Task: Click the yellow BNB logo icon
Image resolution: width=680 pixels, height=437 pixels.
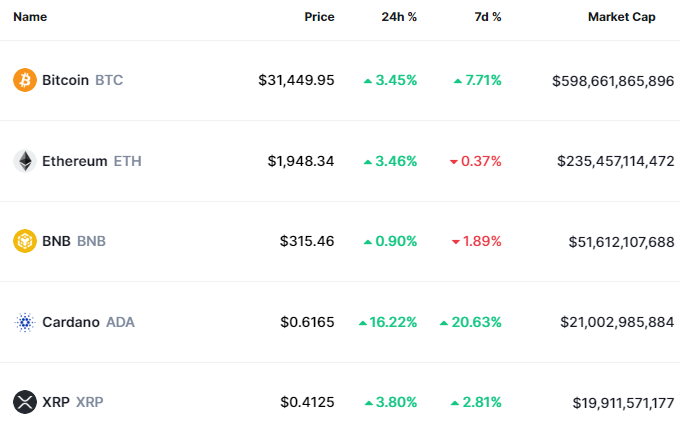Action: 24,241
